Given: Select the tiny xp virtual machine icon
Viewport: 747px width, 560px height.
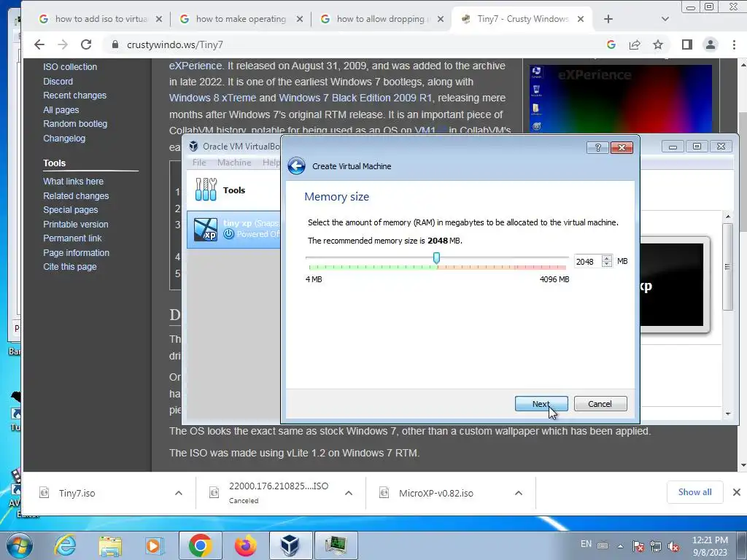Looking at the screenshot, I should pyautogui.click(x=206, y=230).
